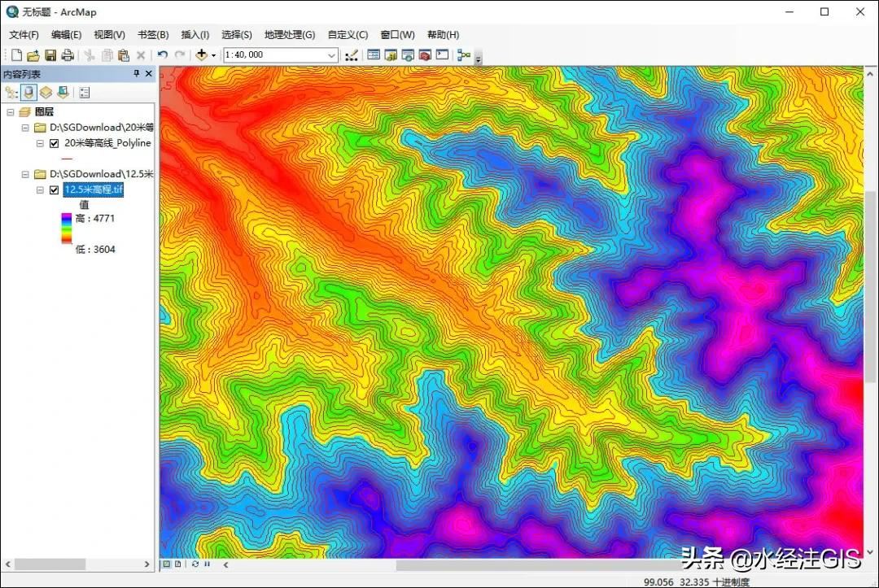Open the ArcToolbox window
Viewport: 879px width, 588px height.
(425, 54)
